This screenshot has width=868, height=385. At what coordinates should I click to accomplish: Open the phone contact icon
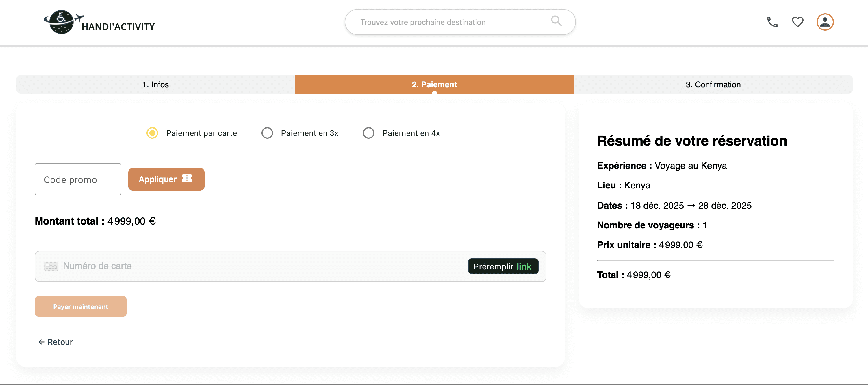(x=772, y=22)
